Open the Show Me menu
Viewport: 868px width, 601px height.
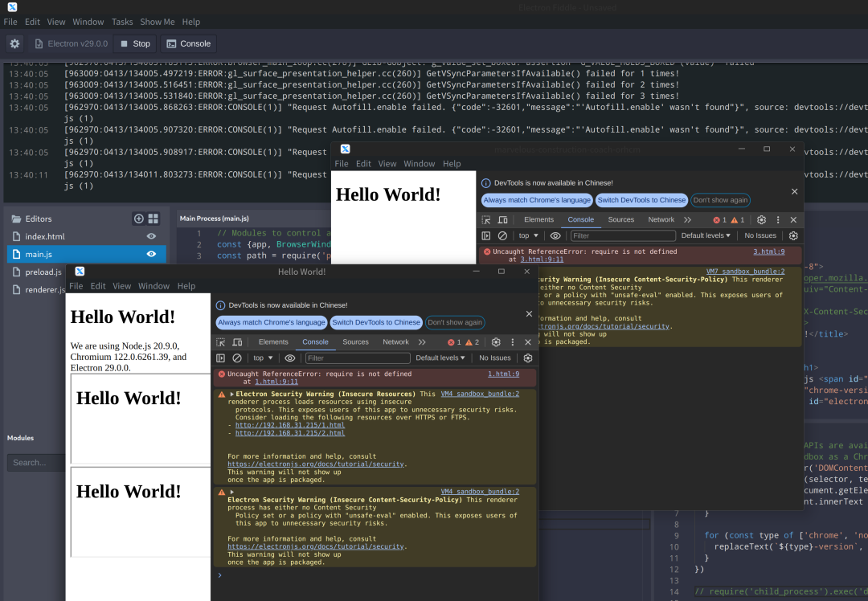coord(158,22)
